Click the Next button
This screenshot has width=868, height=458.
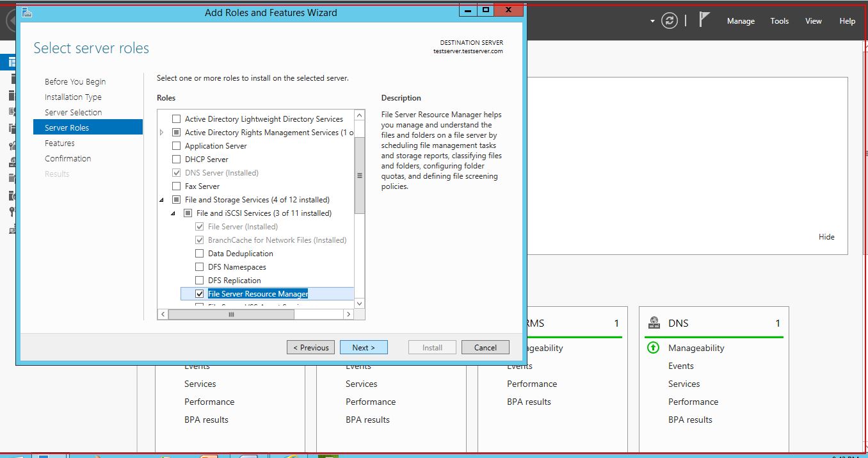click(363, 347)
